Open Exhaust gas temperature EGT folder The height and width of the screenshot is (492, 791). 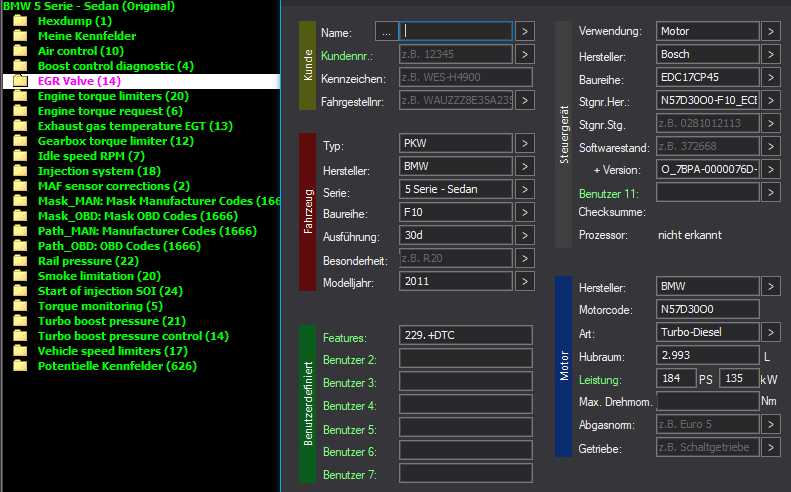(135, 126)
